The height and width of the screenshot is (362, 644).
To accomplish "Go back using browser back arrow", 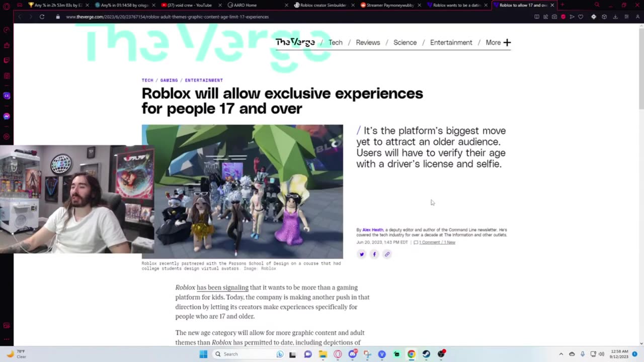I will pyautogui.click(x=20, y=17).
